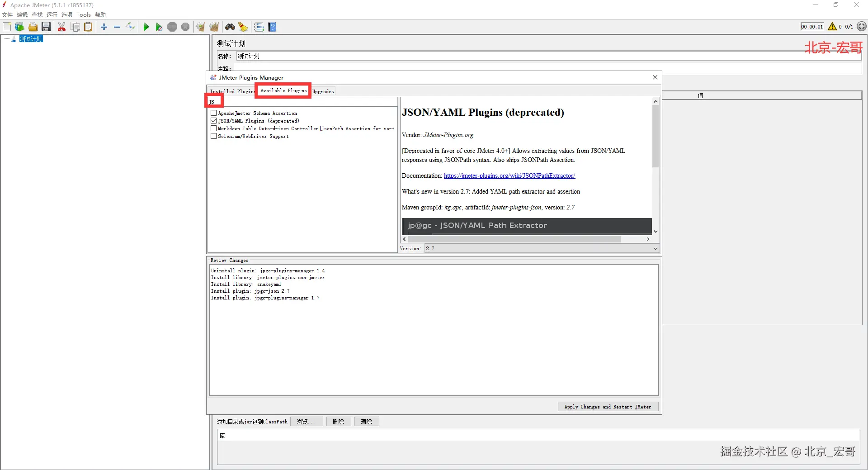Click scroll-right arrow in description pane
The width and height of the screenshot is (868, 470).
(x=648, y=239)
